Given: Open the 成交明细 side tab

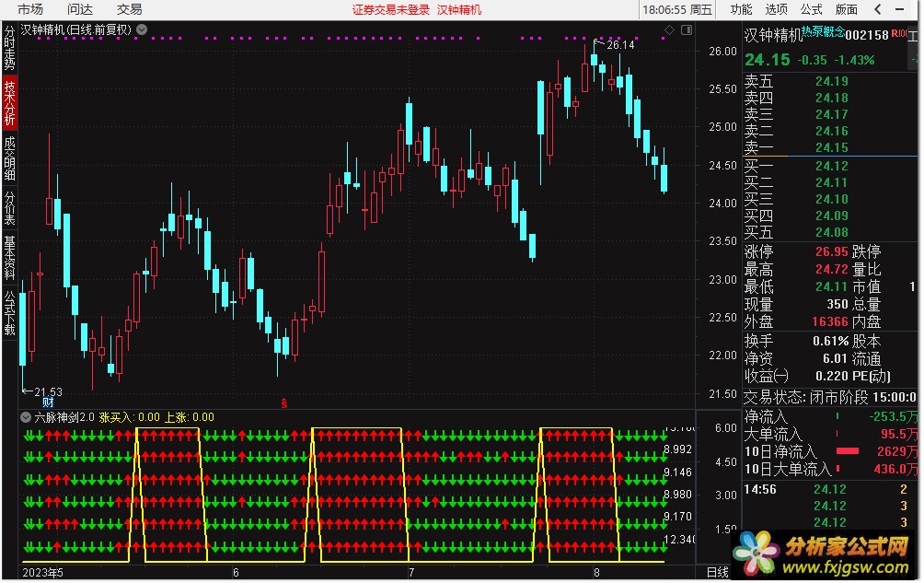Looking at the screenshot, I should click(x=9, y=158).
